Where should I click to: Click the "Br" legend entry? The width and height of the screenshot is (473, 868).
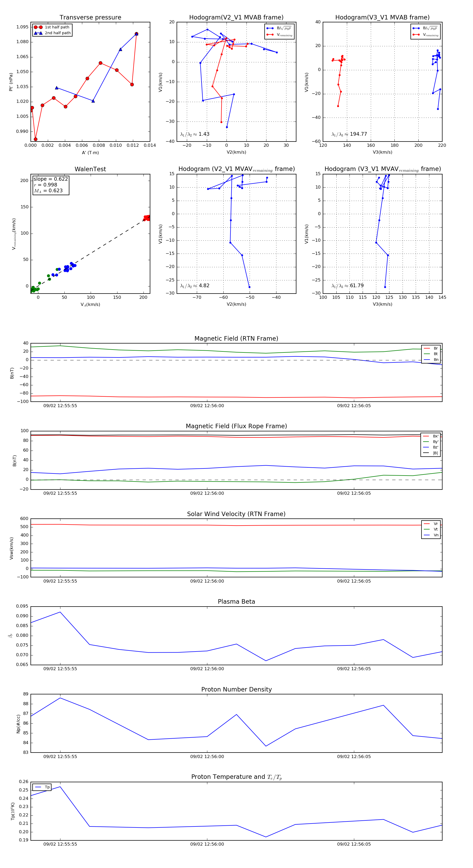click(431, 349)
